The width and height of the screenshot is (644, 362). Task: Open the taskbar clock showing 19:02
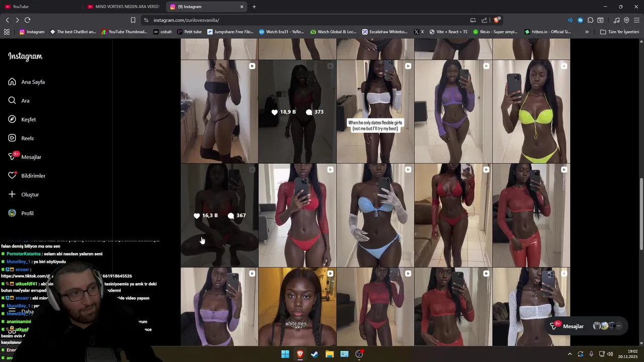[627, 354]
